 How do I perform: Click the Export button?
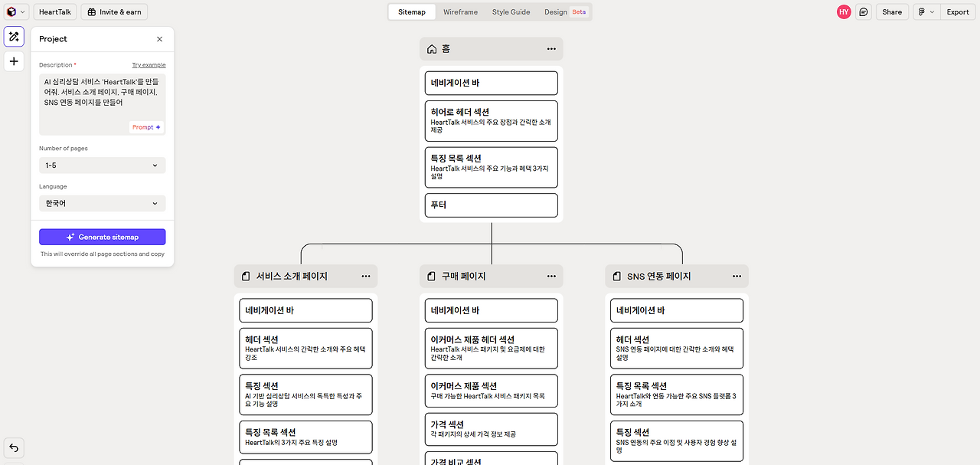958,11
